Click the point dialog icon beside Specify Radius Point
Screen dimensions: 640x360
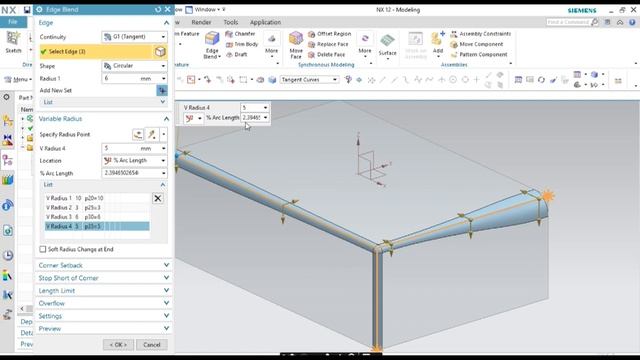coord(138,134)
